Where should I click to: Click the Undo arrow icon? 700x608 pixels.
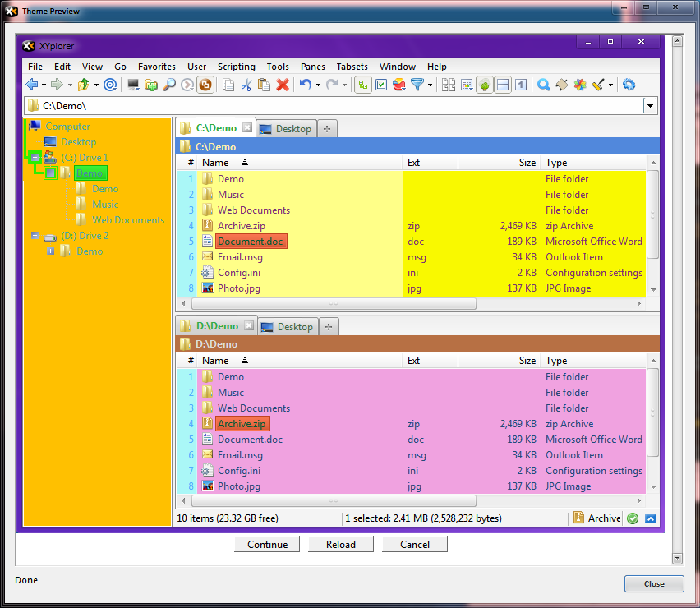[x=305, y=85]
